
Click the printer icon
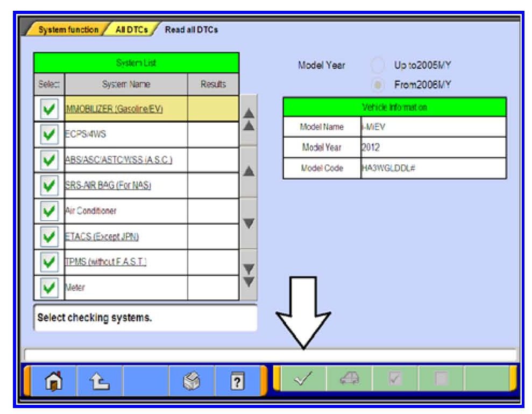click(x=192, y=381)
